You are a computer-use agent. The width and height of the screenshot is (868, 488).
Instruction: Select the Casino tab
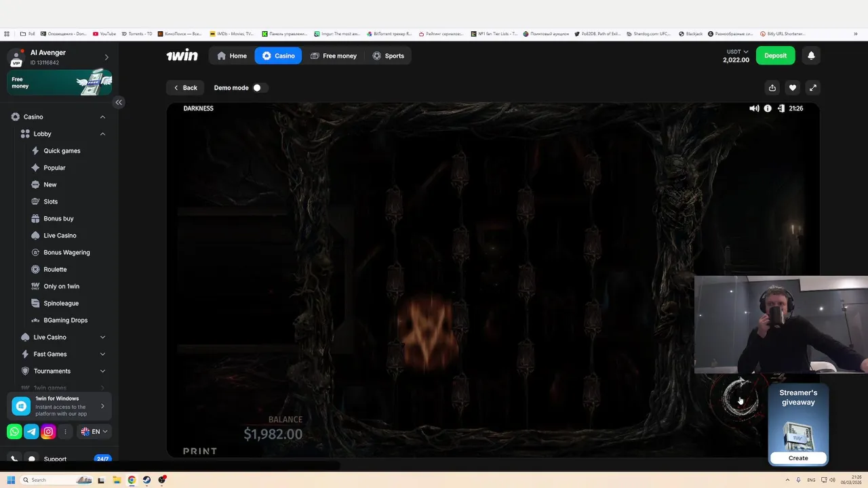(x=278, y=56)
